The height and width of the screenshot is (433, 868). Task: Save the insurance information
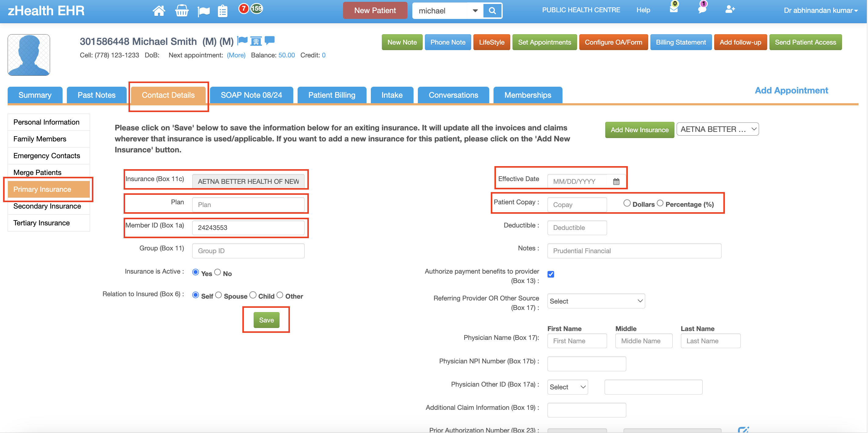(x=266, y=320)
